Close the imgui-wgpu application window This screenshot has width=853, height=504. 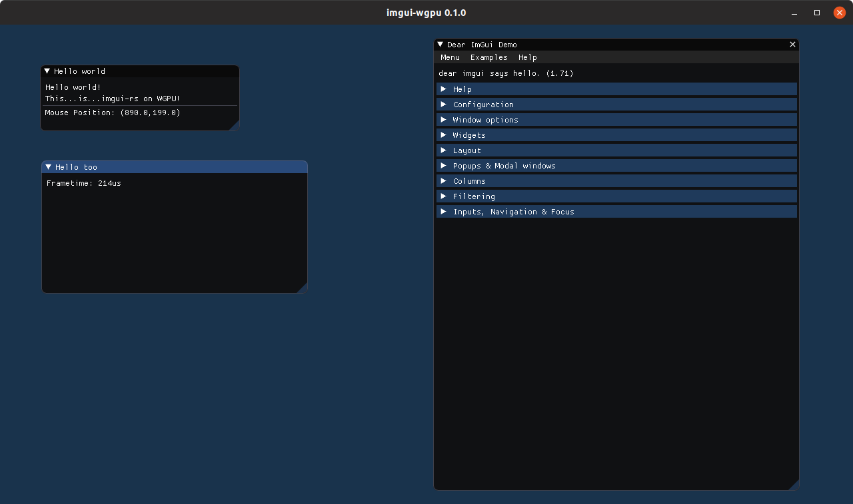click(840, 13)
